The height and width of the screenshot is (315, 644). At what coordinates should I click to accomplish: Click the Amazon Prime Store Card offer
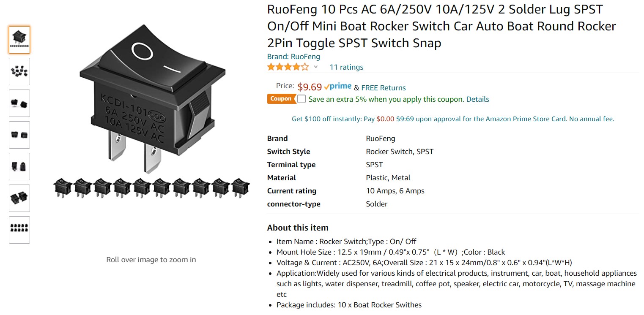point(453,119)
